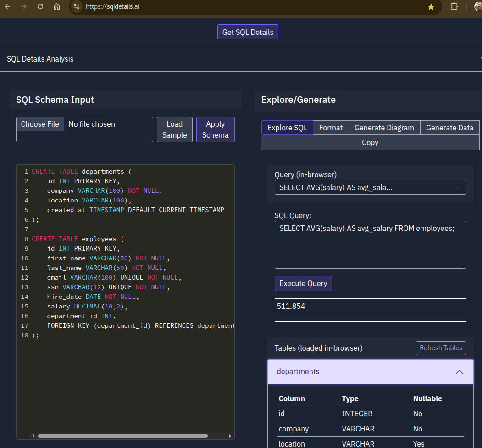
Task: Open the Query in-browser dropdown
Action: [x=370, y=187]
